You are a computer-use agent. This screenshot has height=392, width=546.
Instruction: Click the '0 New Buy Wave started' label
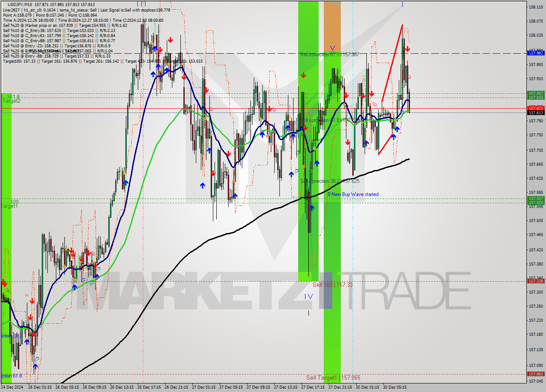(x=353, y=194)
